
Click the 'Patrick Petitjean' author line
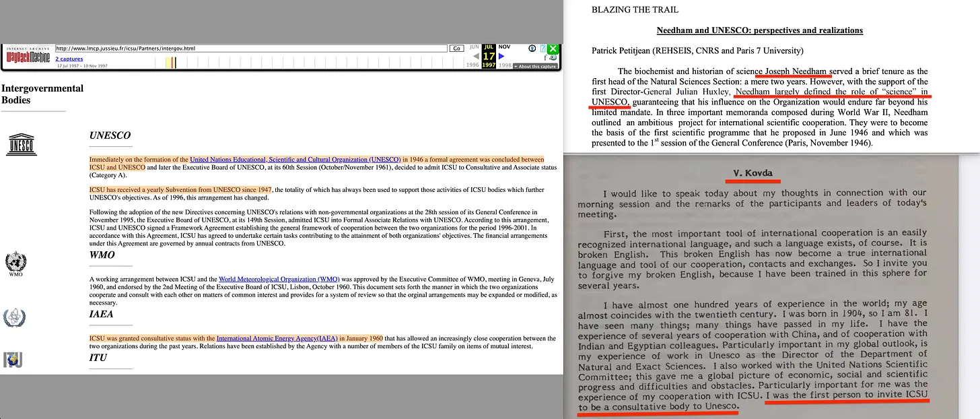tap(697, 51)
